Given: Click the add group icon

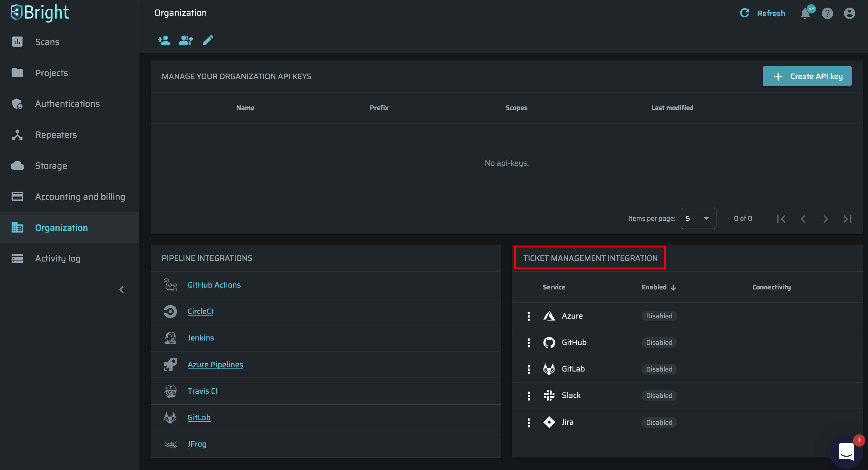Looking at the screenshot, I should (186, 40).
